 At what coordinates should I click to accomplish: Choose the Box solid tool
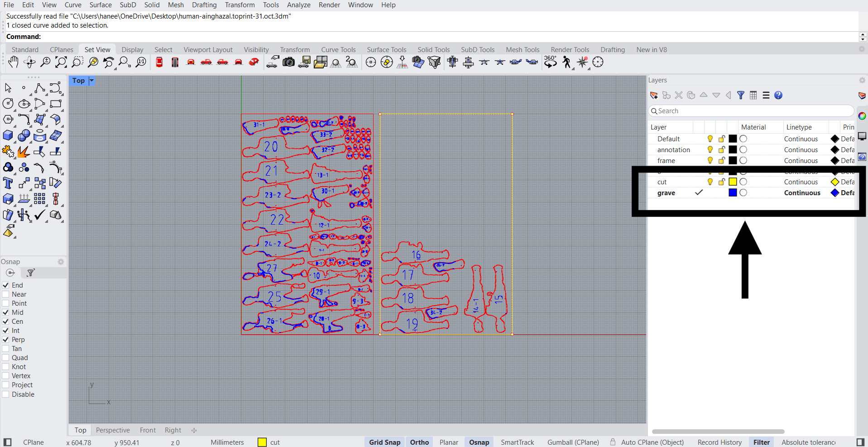coord(8,135)
